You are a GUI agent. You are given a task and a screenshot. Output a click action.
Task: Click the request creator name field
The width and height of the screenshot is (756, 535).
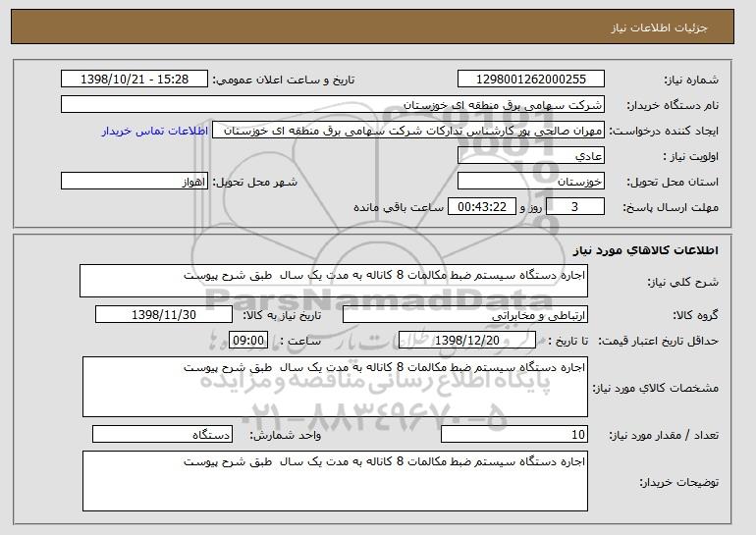410,131
